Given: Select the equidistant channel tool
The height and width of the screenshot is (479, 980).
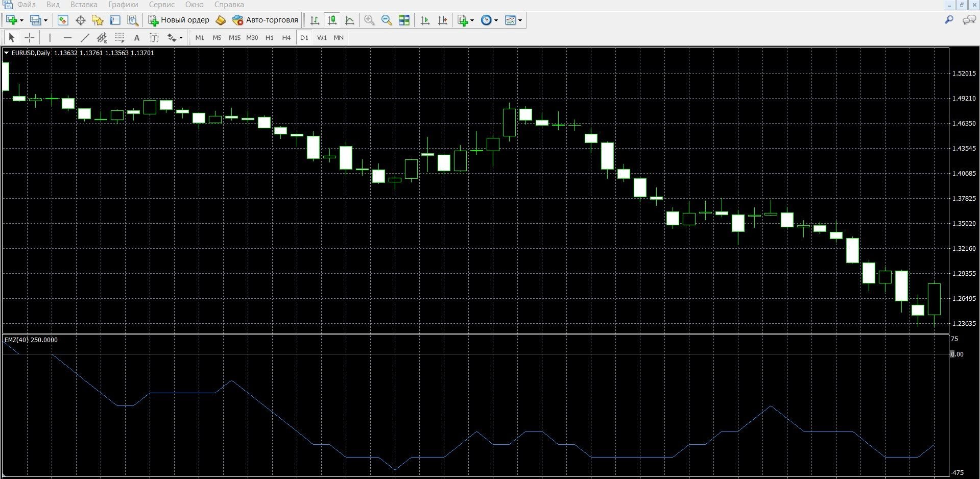Looking at the screenshot, I should 102,37.
